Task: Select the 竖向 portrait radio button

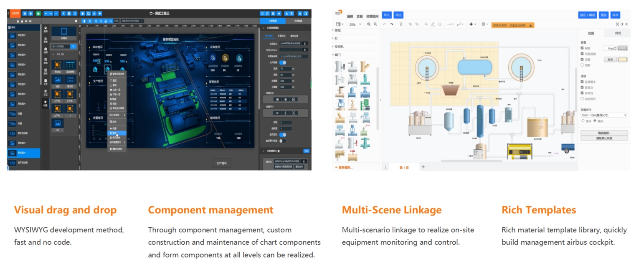Action: point(583,121)
